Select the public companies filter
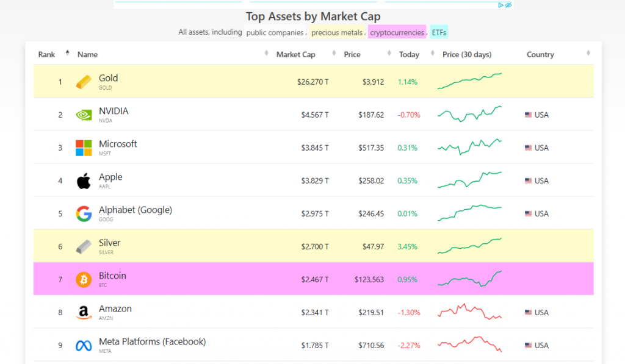The width and height of the screenshot is (625, 364). tap(275, 32)
